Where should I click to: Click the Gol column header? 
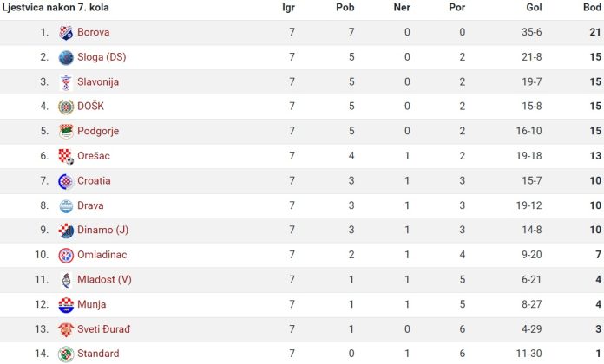[x=534, y=7]
